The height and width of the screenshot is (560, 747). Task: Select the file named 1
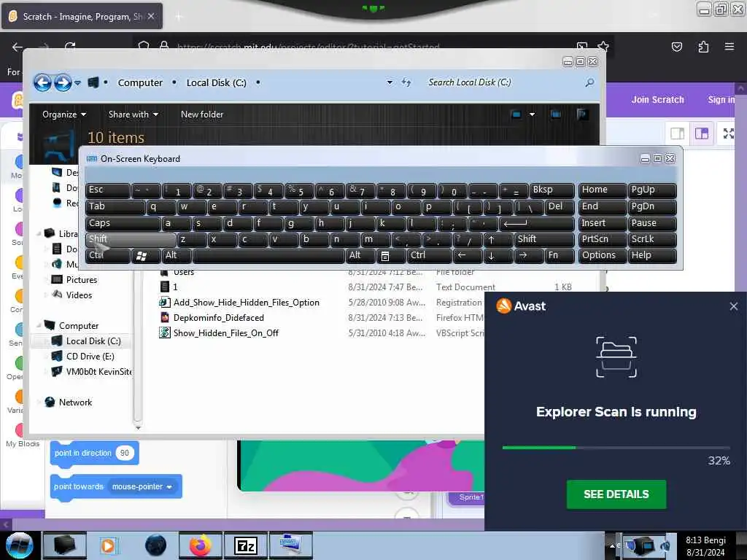click(x=175, y=287)
